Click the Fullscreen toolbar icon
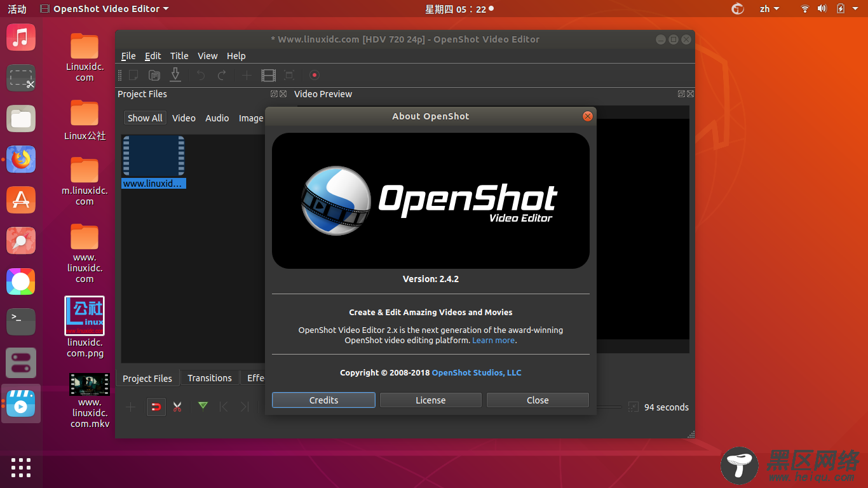The width and height of the screenshot is (868, 488). click(x=289, y=76)
